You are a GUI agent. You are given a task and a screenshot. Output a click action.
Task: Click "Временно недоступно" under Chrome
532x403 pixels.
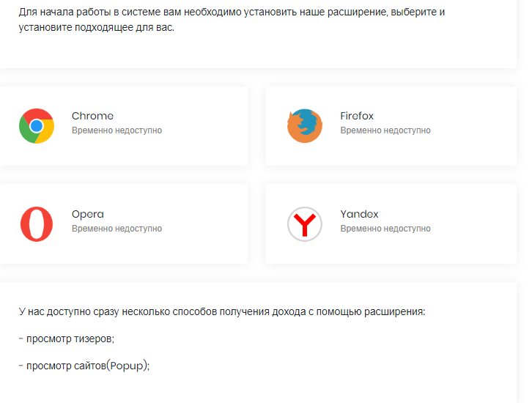117,130
